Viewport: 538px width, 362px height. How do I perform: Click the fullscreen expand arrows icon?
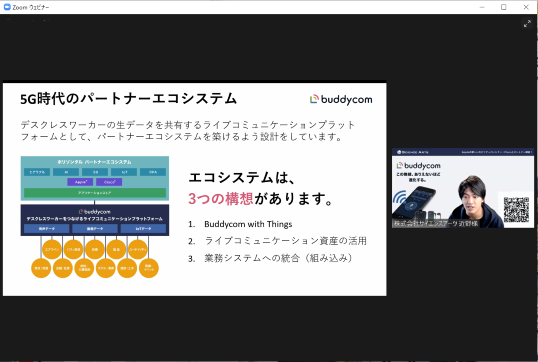pos(527,23)
